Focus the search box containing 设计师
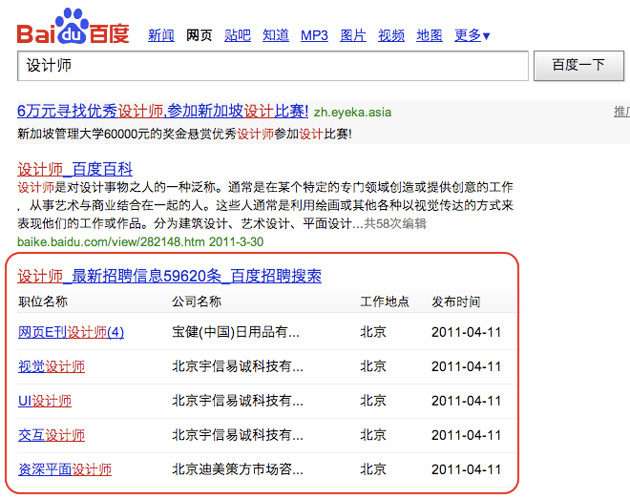This screenshot has height=499, width=630. coord(273,65)
